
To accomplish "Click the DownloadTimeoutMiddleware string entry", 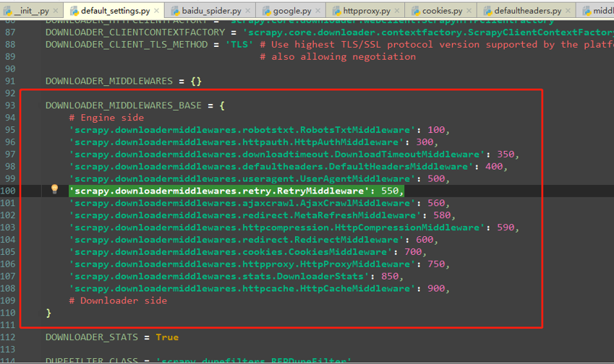I will point(277,154).
